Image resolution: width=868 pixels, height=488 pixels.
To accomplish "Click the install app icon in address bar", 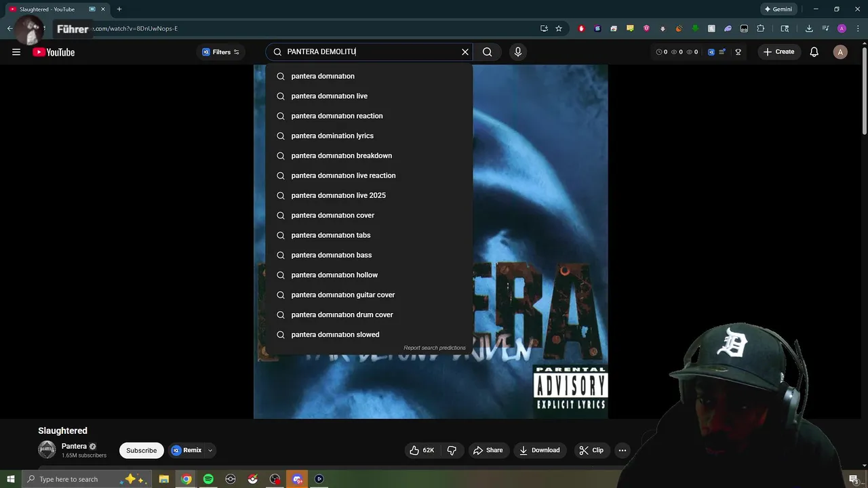I will click(544, 28).
